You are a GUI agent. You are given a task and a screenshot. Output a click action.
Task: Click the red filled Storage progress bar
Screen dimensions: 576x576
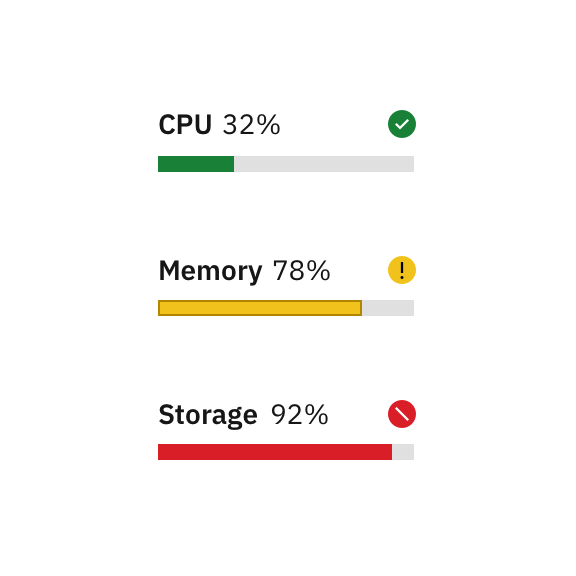point(275,452)
